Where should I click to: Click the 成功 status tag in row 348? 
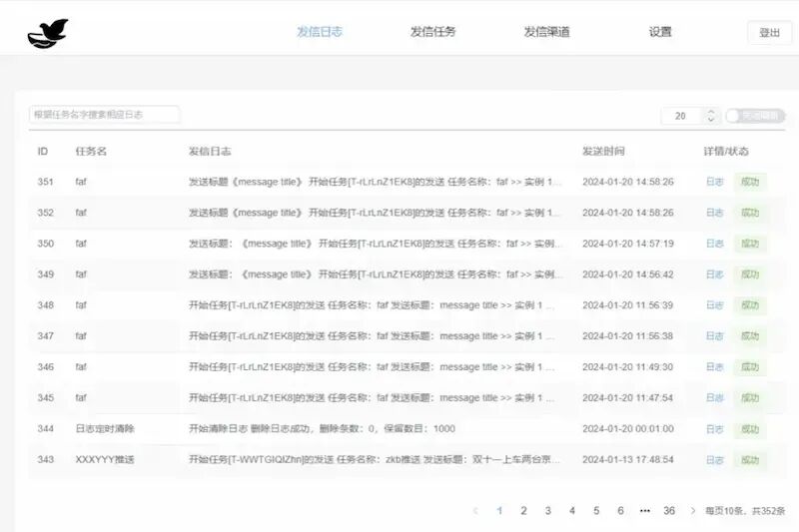point(750,305)
